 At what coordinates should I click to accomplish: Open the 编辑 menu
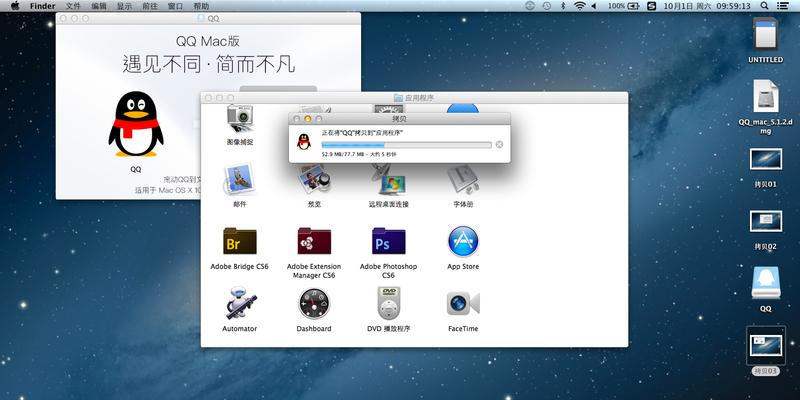98,6
